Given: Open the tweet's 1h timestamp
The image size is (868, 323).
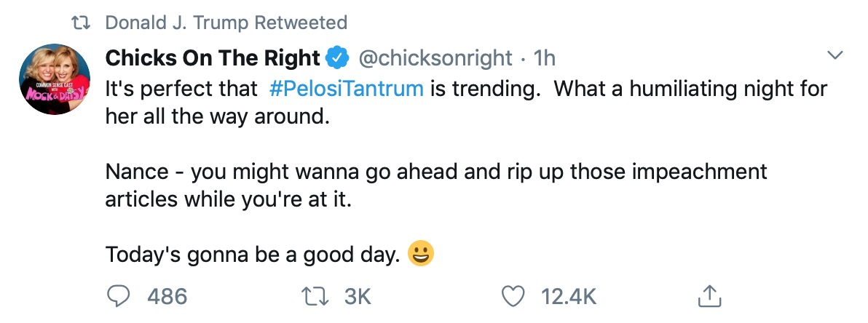Looking at the screenshot, I should point(545,57).
